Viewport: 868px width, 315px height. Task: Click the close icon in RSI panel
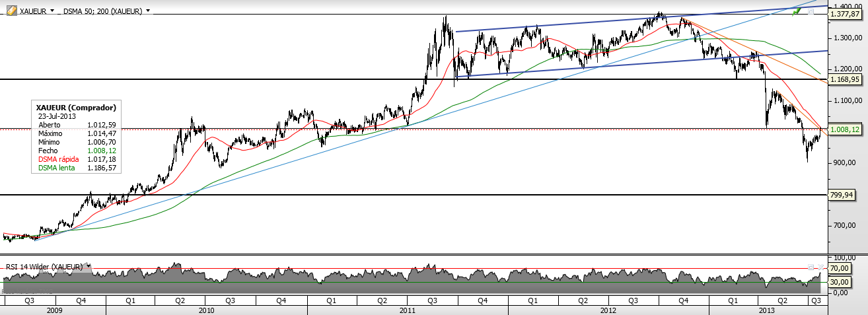(820, 267)
